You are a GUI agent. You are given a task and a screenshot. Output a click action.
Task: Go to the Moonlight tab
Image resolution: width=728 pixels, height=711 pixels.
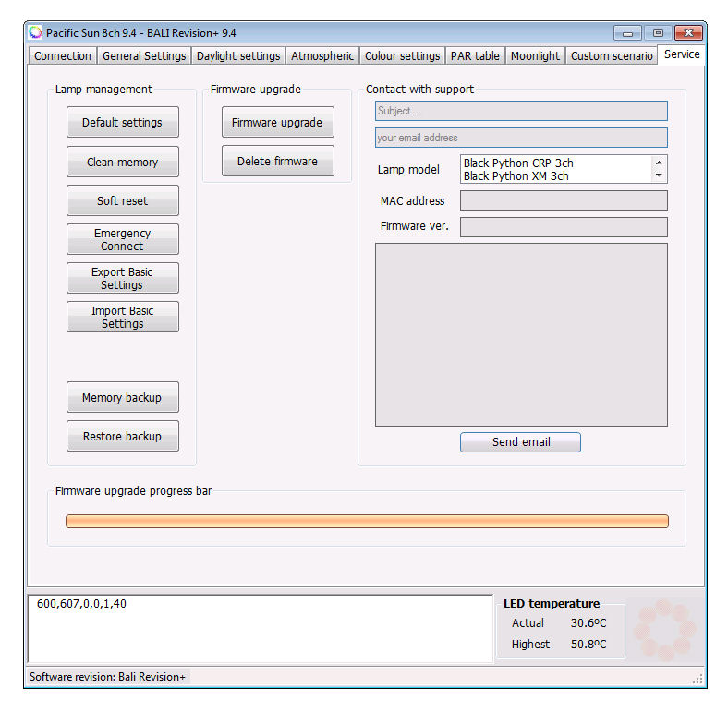tap(535, 56)
